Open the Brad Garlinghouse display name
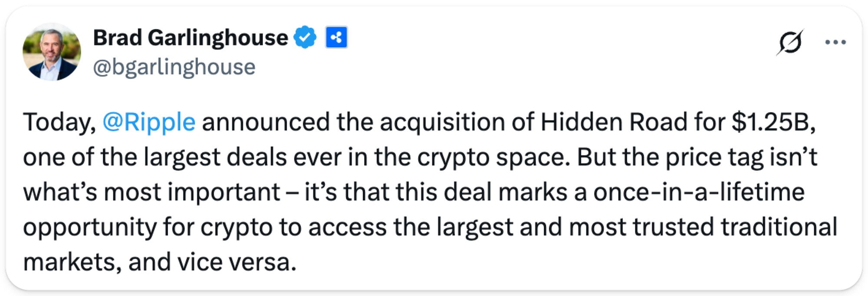Image resolution: width=868 pixels, height=296 pixels. tap(190, 38)
